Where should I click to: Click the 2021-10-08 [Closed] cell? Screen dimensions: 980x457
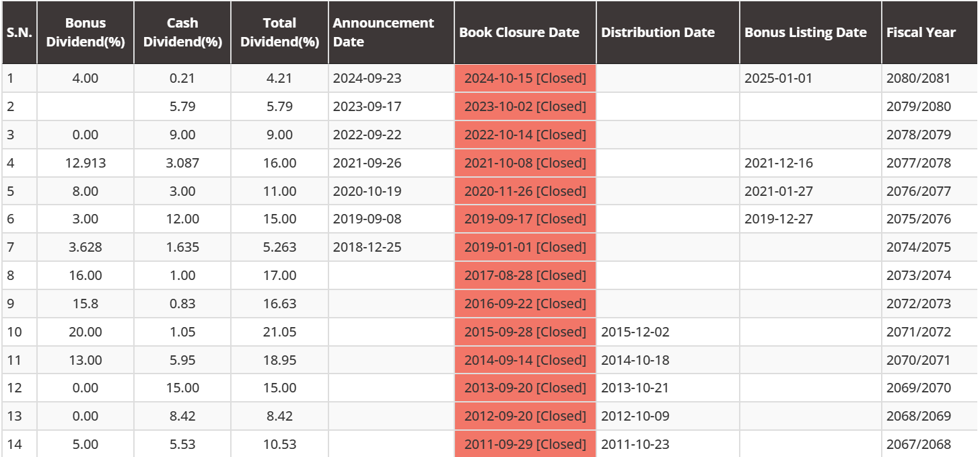tap(525, 163)
